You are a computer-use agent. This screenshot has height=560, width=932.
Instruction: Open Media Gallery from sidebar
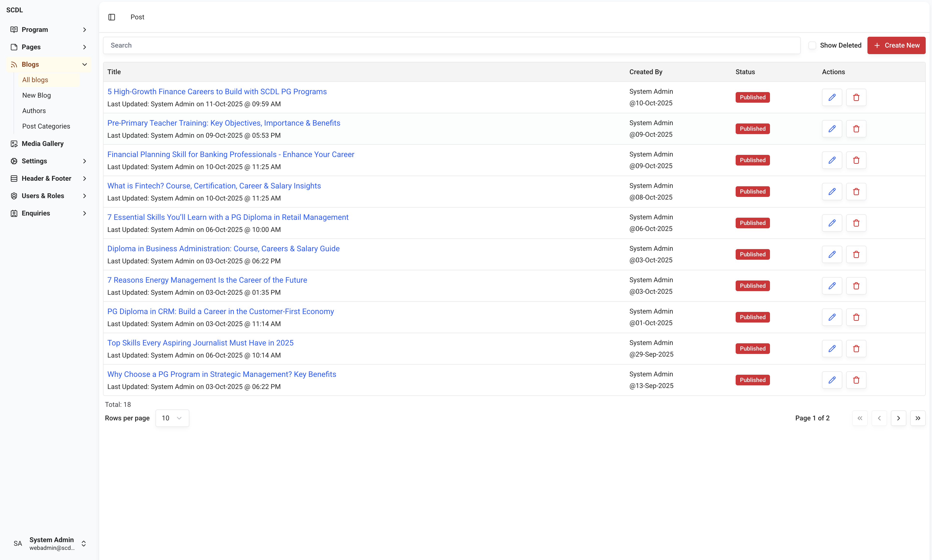[42, 144]
